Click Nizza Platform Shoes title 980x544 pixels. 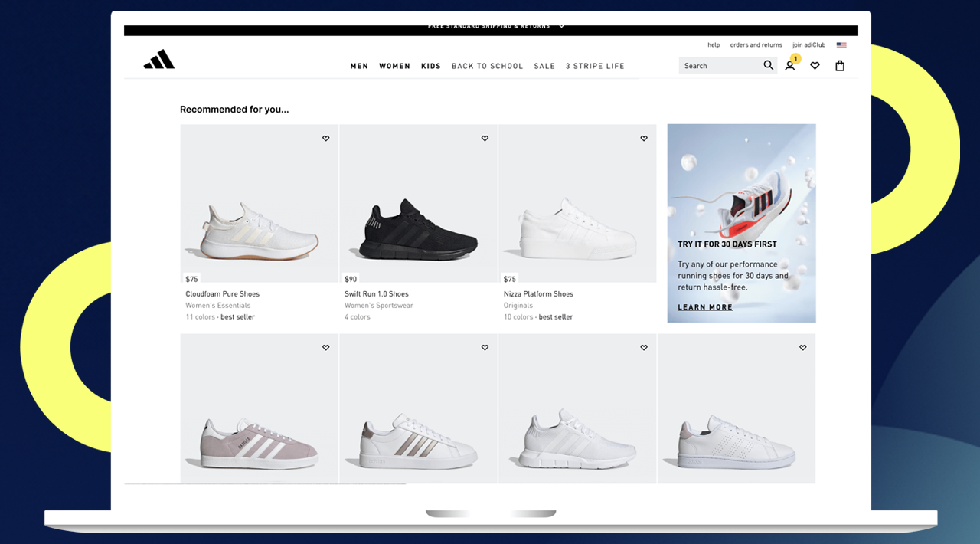point(538,294)
